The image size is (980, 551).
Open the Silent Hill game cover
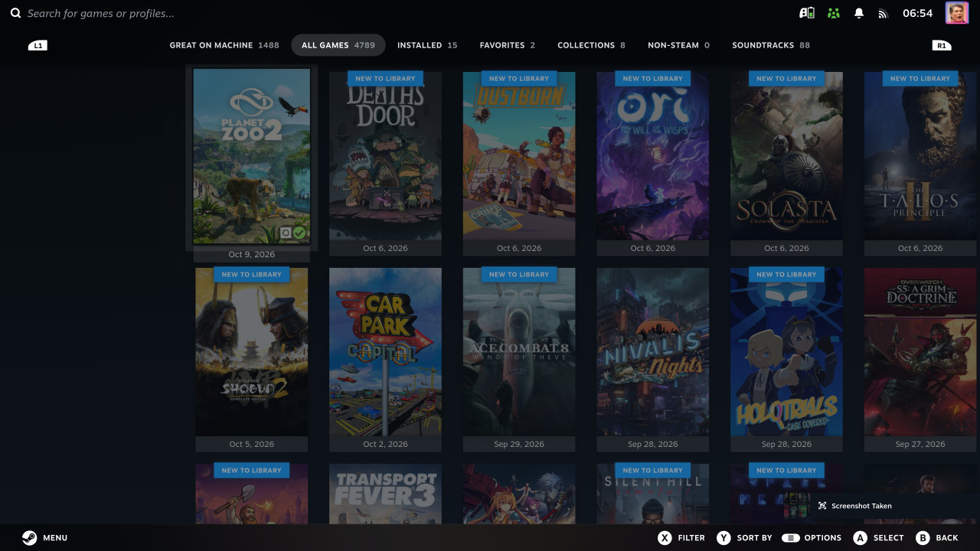pos(653,494)
